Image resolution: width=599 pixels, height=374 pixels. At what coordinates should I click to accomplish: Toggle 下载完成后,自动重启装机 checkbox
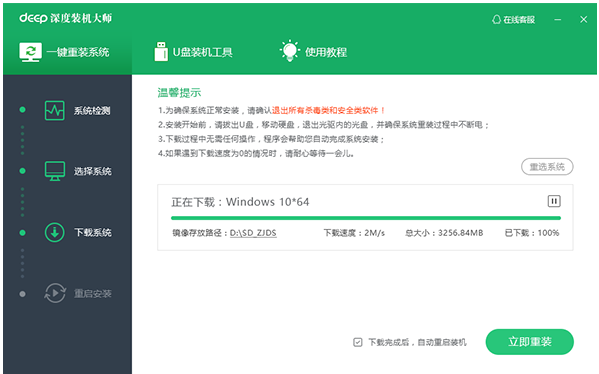point(358,342)
